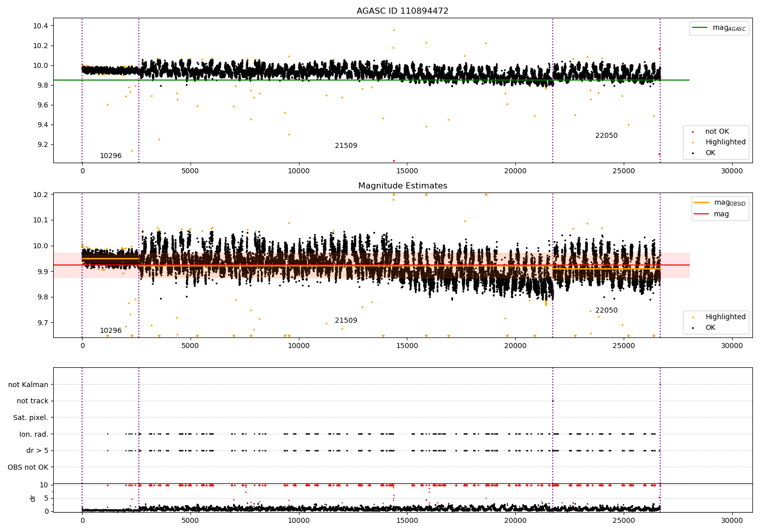760x532 pixels.
Task: Click the '22050' annotation in Magnitude Estimates plot
Action: (606, 311)
